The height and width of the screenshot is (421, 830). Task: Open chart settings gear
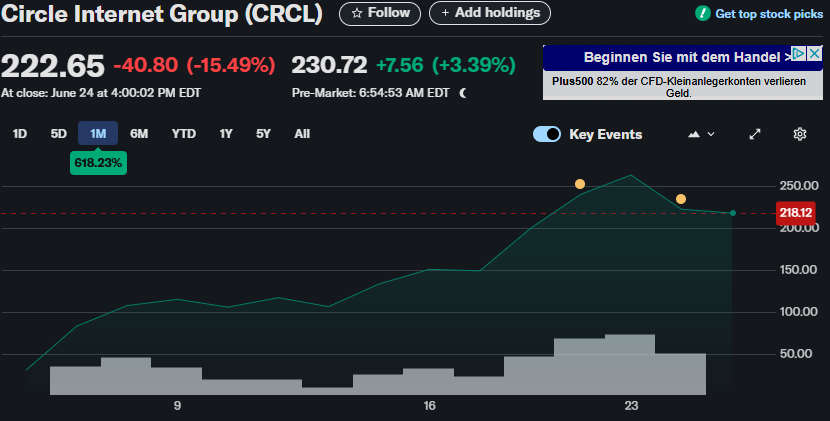(x=800, y=135)
